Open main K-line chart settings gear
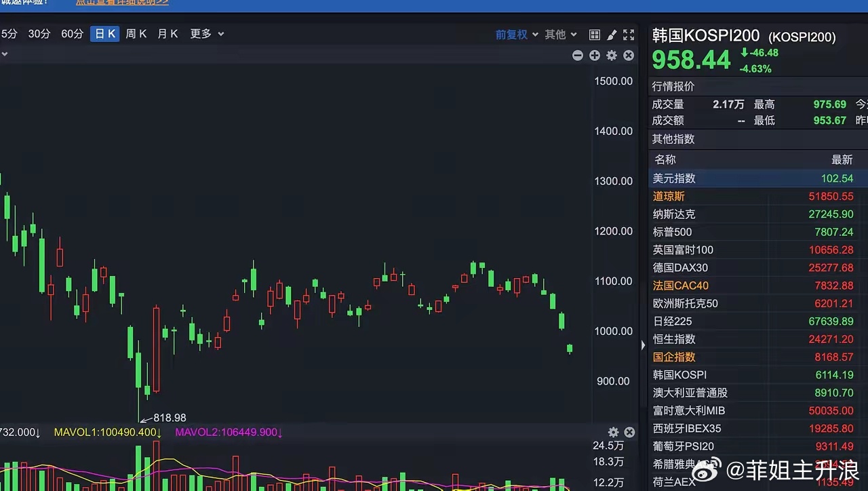This screenshot has width=868, height=491. tap(612, 56)
